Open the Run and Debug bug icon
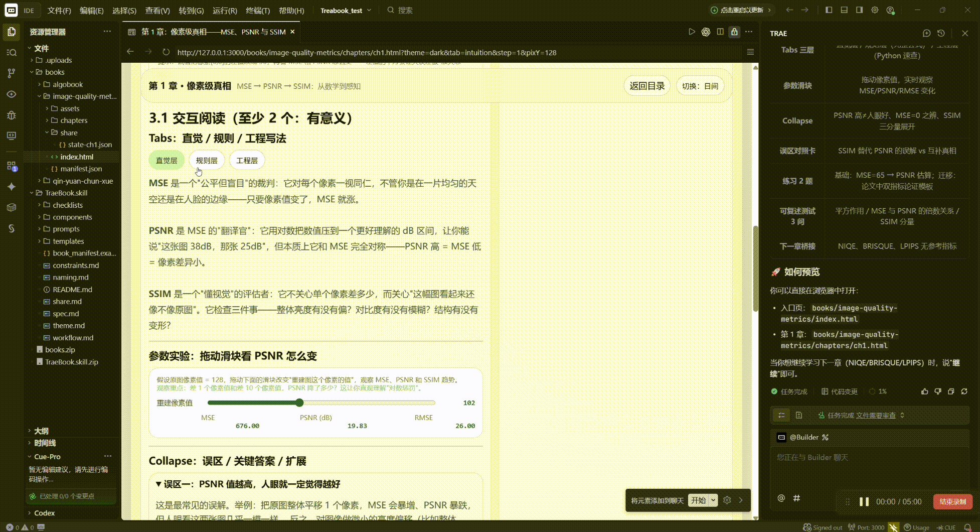This screenshot has height=532, width=980. [12, 115]
